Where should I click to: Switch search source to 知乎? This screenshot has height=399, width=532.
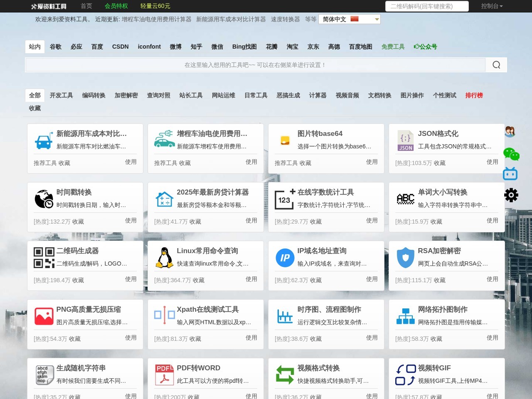[x=197, y=47]
